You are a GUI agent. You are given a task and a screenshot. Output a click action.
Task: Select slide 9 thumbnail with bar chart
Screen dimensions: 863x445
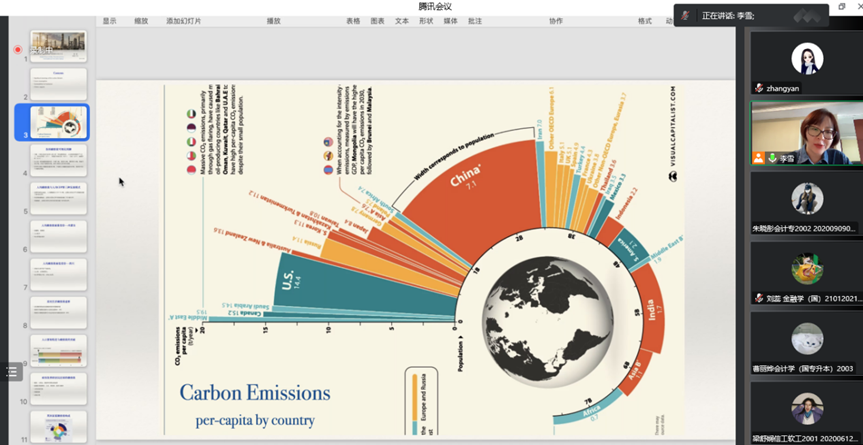coord(58,351)
